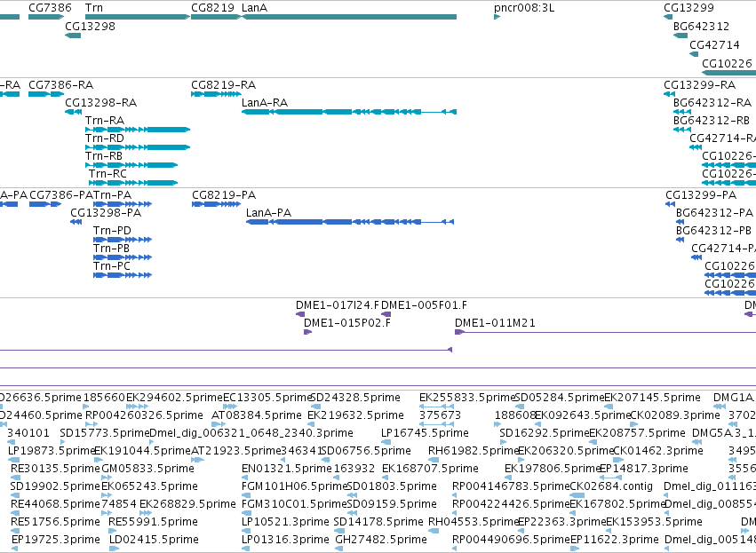
Task: Select the DME1-005F01.F clone label
Action: click(x=425, y=305)
